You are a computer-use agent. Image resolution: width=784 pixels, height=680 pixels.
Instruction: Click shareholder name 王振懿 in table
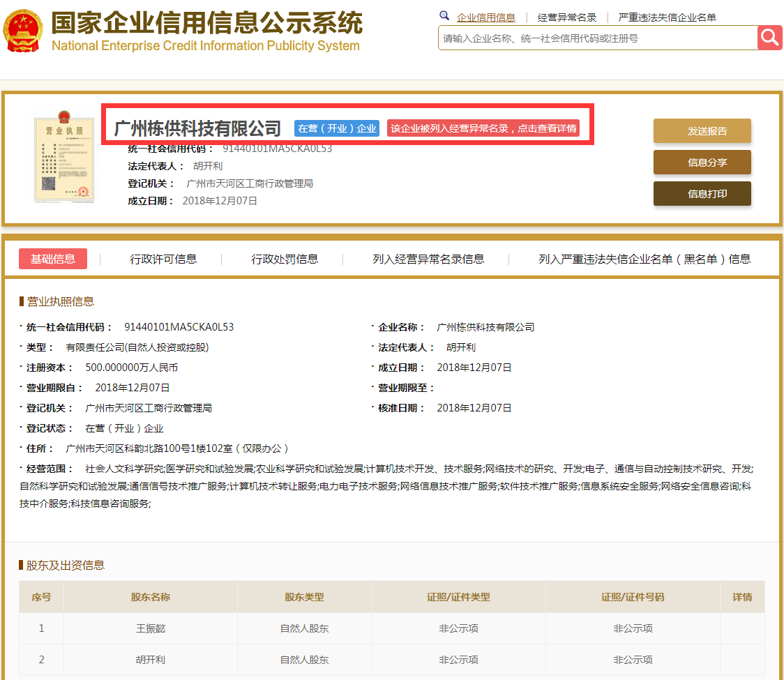[x=151, y=628]
